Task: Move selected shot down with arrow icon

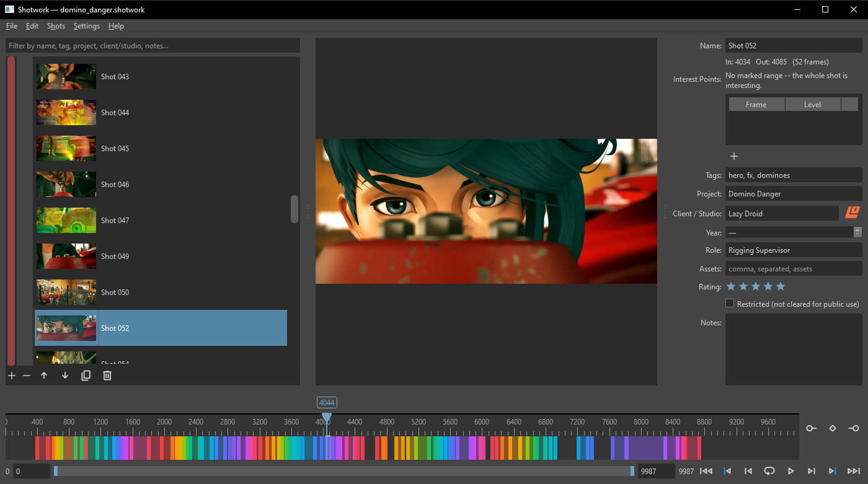Action: (65, 376)
